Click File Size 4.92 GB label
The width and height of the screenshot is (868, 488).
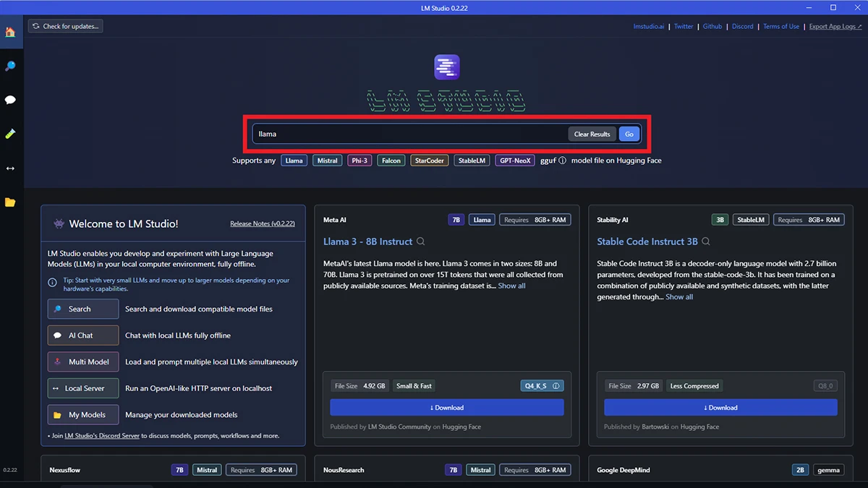click(360, 386)
